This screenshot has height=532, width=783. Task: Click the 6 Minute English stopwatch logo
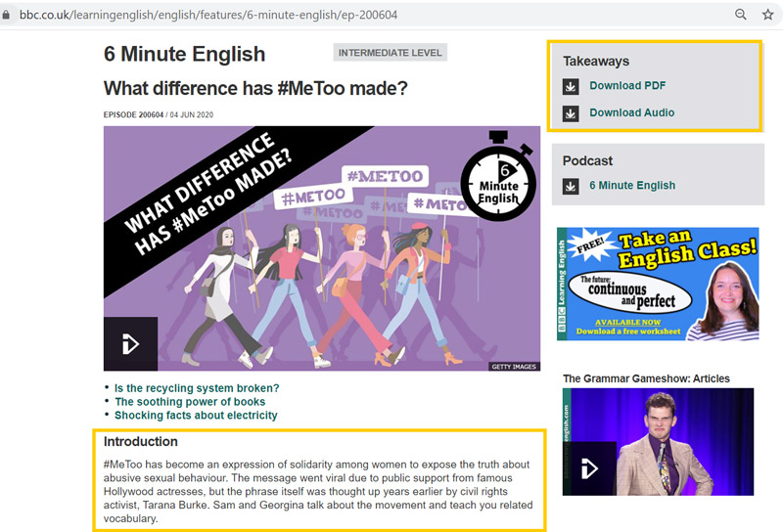coord(497,179)
